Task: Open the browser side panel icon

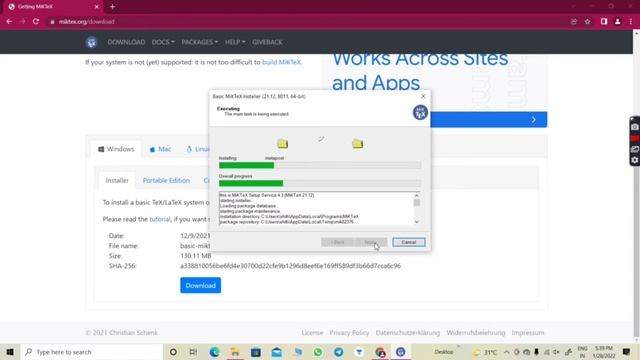Action: (604, 22)
